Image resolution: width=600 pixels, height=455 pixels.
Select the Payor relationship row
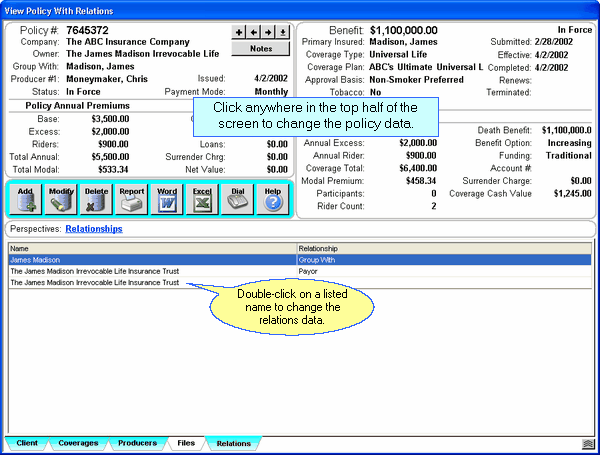point(150,271)
